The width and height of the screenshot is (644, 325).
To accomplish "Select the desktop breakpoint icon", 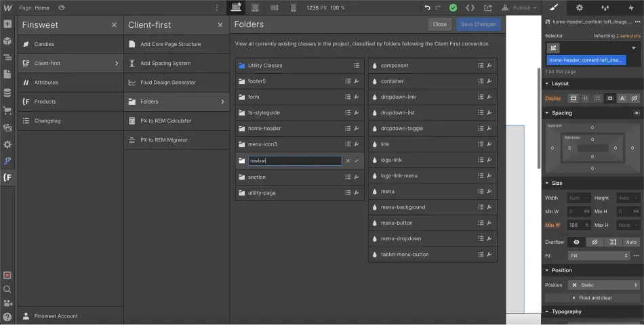I will [236, 7].
